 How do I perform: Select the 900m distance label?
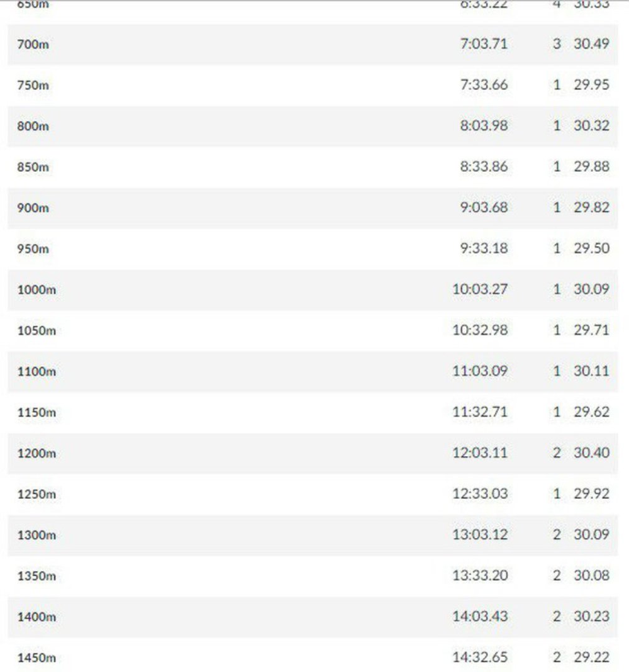(x=33, y=208)
